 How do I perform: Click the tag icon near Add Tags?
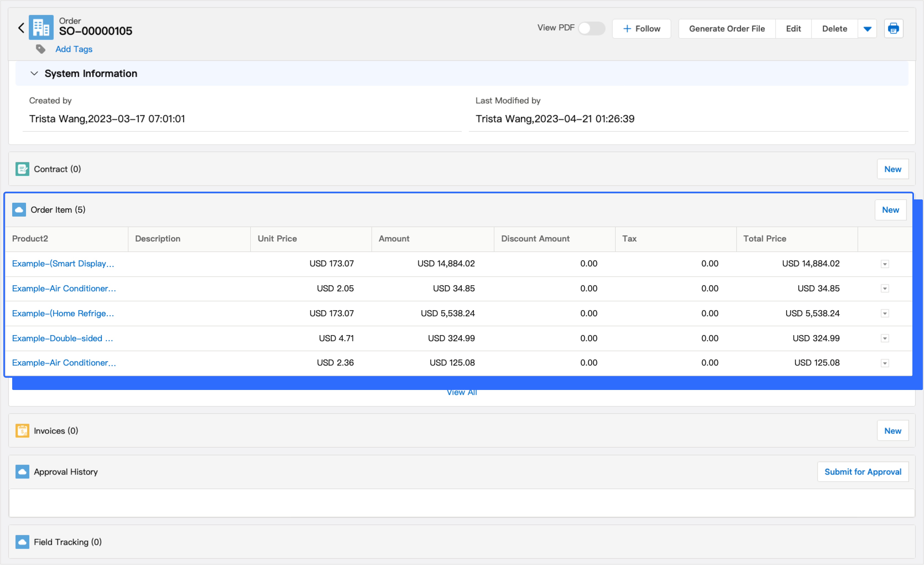coord(40,49)
